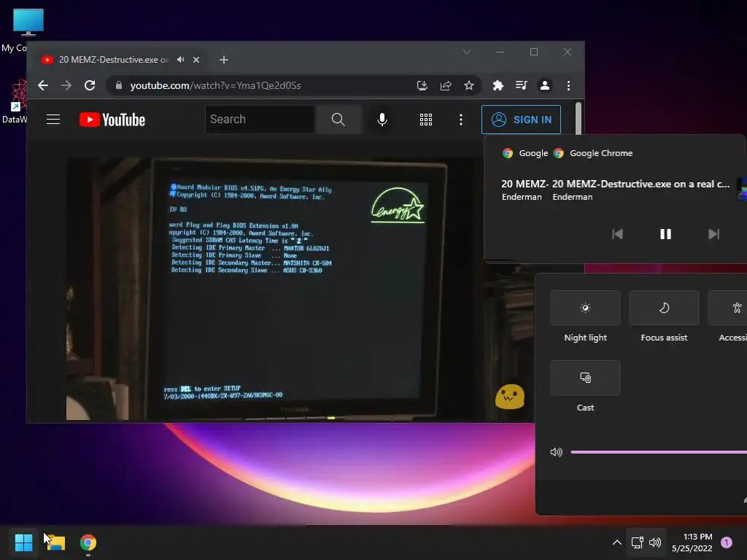Click the network icon in system tray
Screen dimensions: 747x560
(637, 542)
